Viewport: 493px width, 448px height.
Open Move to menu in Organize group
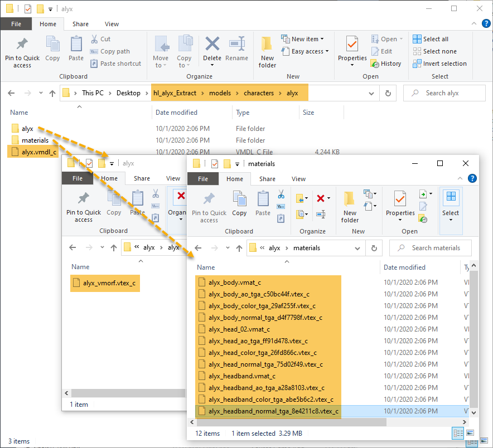[x=161, y=52]
